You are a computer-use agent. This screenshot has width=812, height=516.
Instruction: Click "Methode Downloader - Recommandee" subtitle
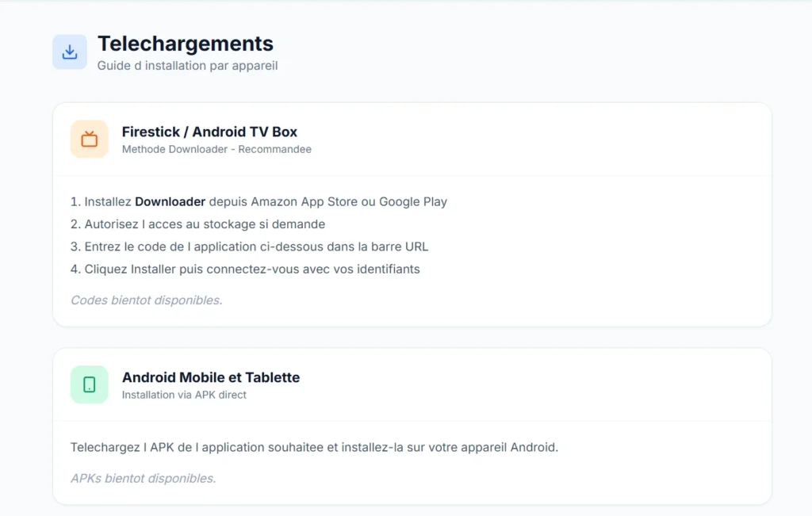(217, 149)
